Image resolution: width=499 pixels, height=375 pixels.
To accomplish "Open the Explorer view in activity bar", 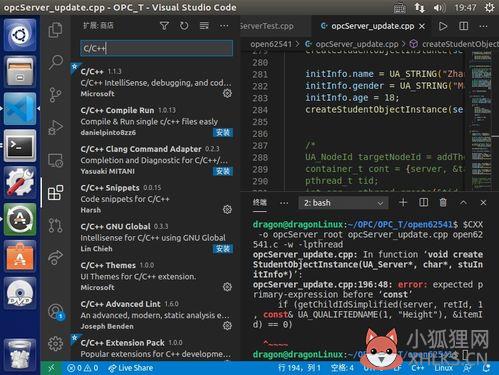I will click(55, 30).
